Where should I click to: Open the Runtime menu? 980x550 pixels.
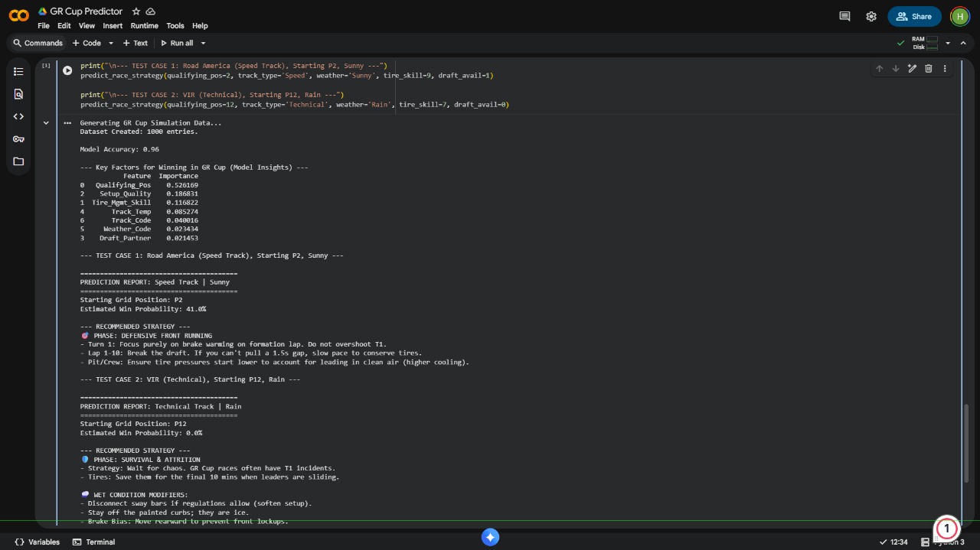145,25
